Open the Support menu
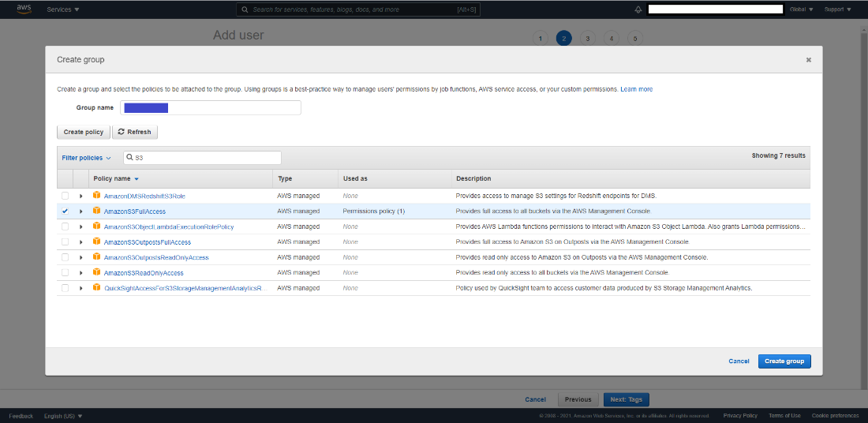The height and width of the screenshot is (423, 868). (x=837, y=9)
